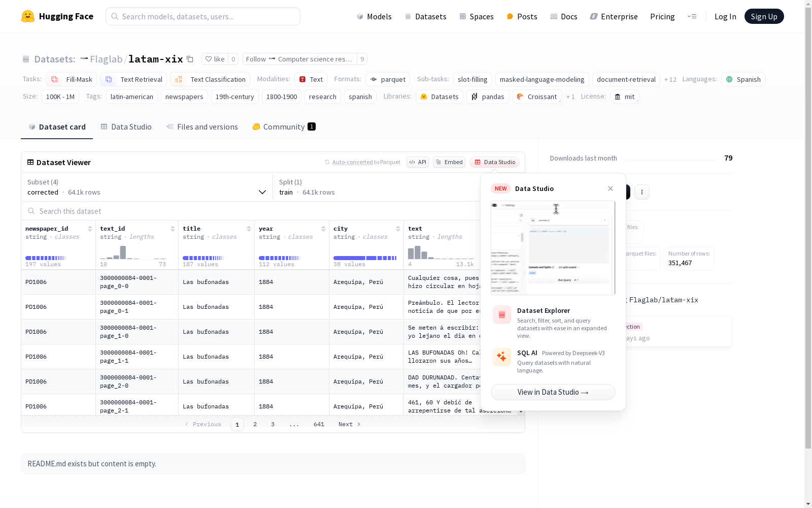Go to page 2 of the dataset
The image size is (812, 508).
point(255,424)
